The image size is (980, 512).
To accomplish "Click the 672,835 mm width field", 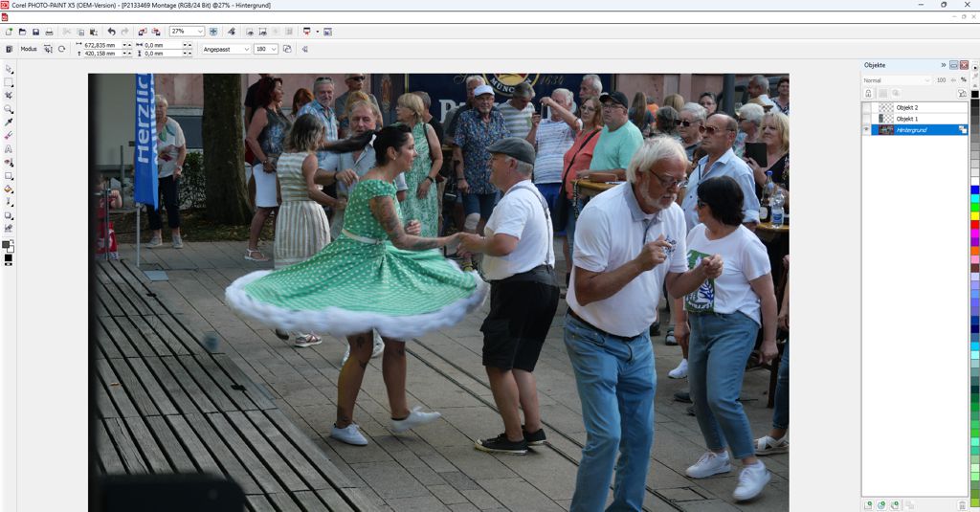I will tap(102, 45).
